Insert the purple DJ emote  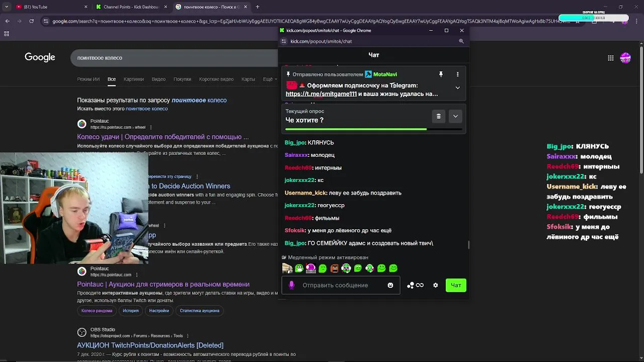(x=311, y=268)
